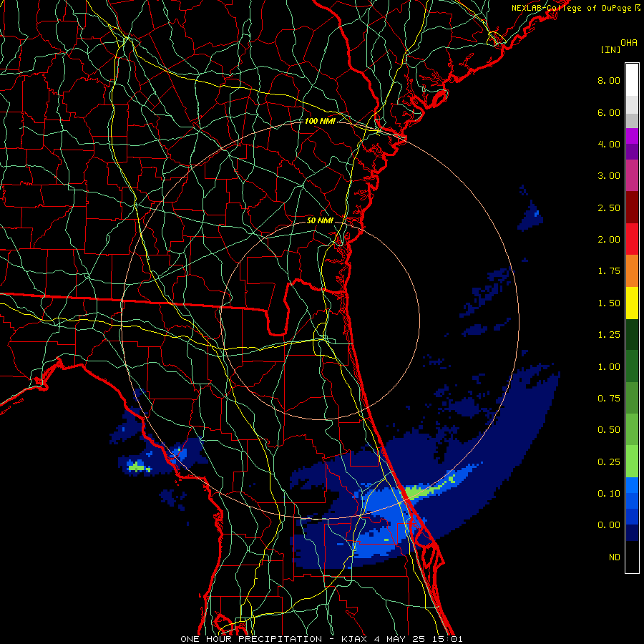Click the dark red color bar segment
Screen dimensions: 644x644
tap(632, 208)
